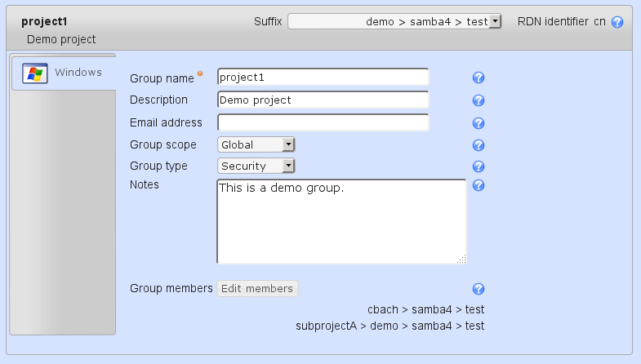641x364 pixels.
Task: Click Group type help icon
Action: click(x=479, y=166)
